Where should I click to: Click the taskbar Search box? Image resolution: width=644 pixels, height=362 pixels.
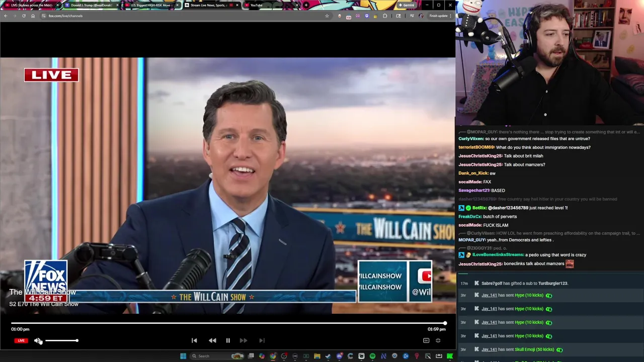216,356
